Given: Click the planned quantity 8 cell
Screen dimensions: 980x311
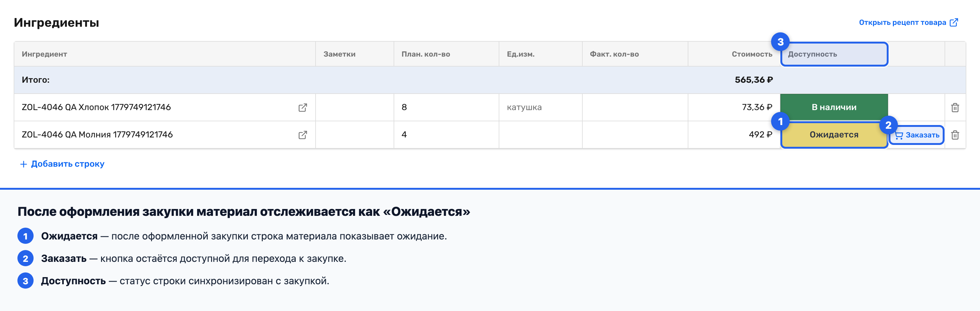Looking at the screenshot, I should [446, 107].
